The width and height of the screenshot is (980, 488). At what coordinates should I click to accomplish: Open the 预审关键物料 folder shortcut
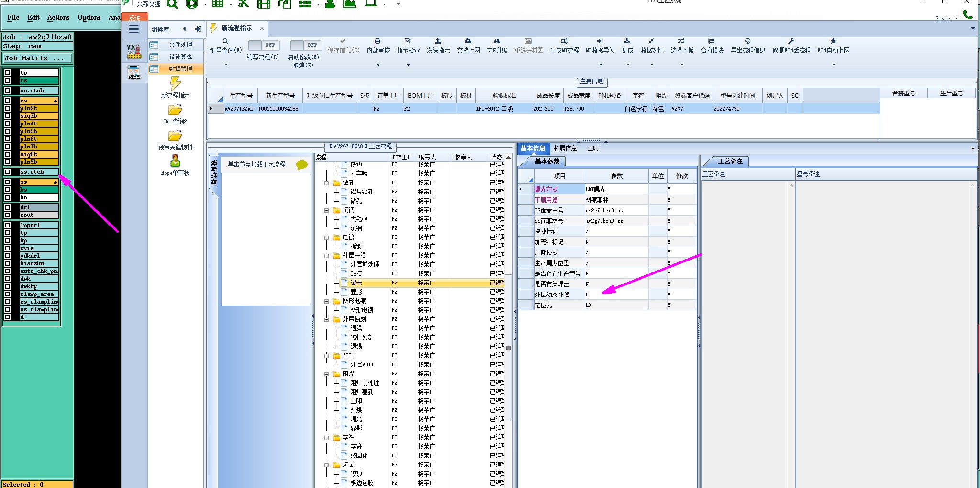click(x=175, y=136)
